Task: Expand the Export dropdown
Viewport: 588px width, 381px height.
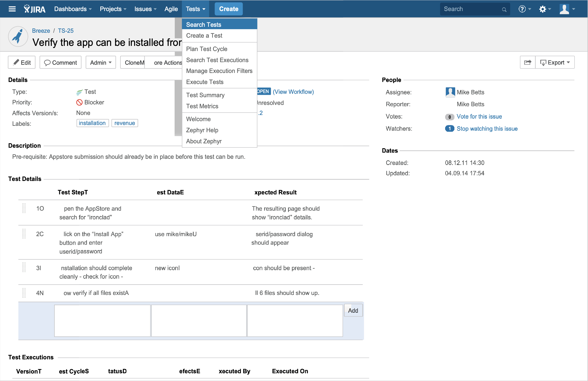Action: pyautogui.click(x=555, y=62)
